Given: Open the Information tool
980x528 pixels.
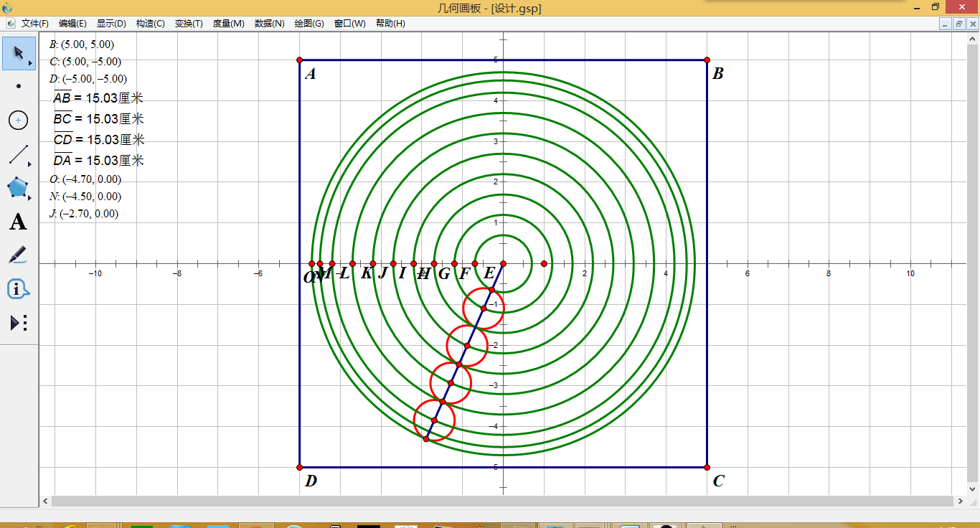Looking at the screenshot, I should (19, 289).
